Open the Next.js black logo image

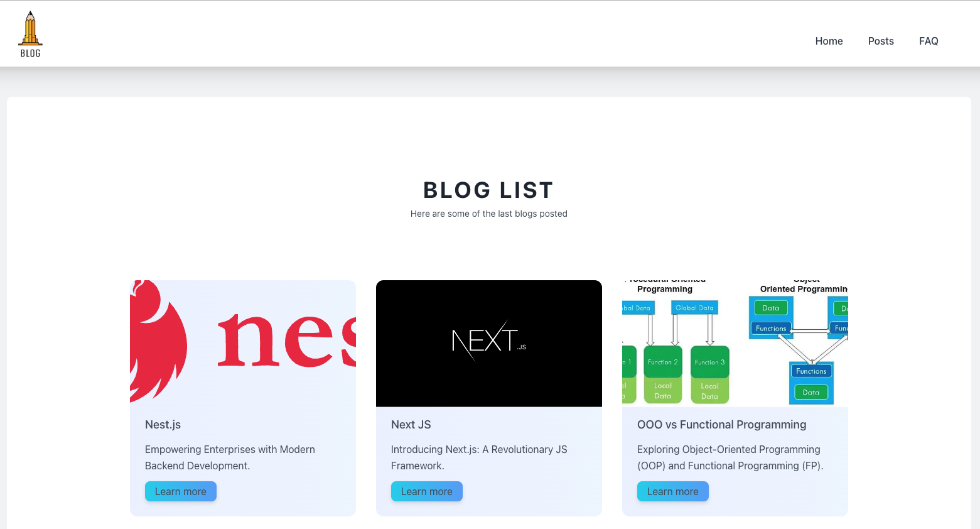pos(489,344)
